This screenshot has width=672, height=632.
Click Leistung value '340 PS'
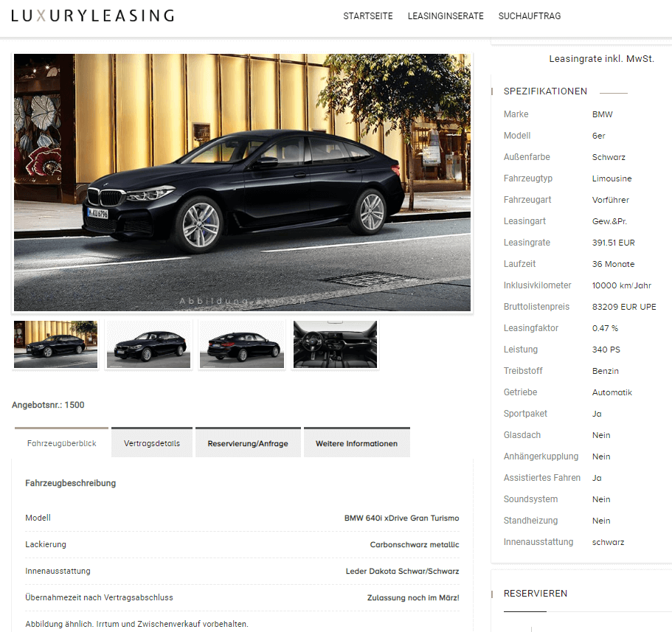tap(606, 350)
